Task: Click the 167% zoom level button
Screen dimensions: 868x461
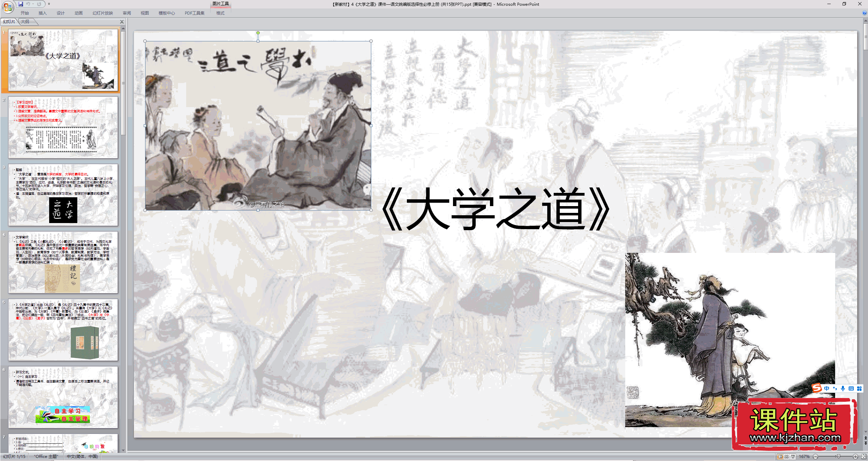Action: pos(804,457)
